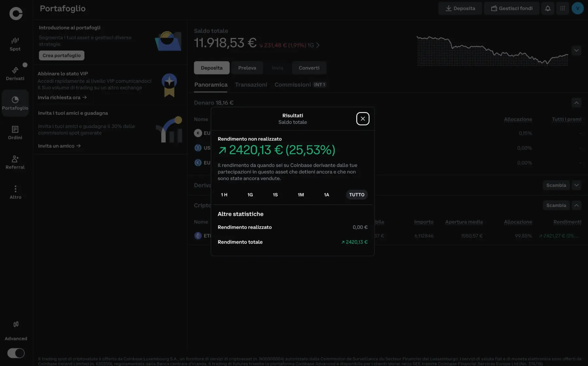This screenshot has height=366, width=588.
Task: Click the Tutti i premi column header
Action: (566, 119)
